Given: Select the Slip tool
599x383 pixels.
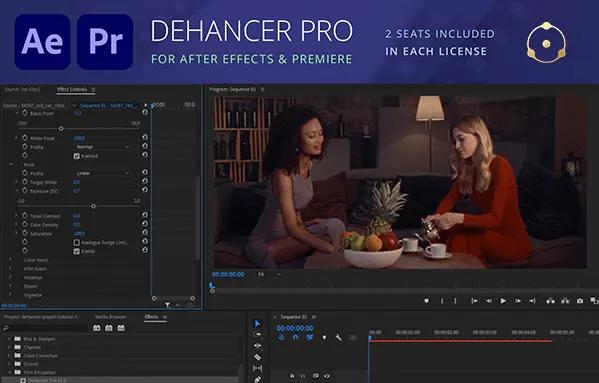Looking at the screenshot, I should [257, 368].
